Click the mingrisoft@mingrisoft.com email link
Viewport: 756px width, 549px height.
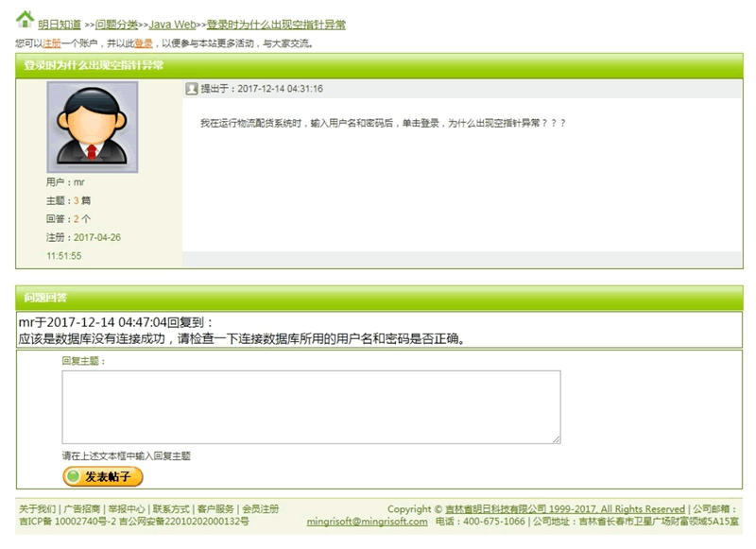click(x=367, y=522)
